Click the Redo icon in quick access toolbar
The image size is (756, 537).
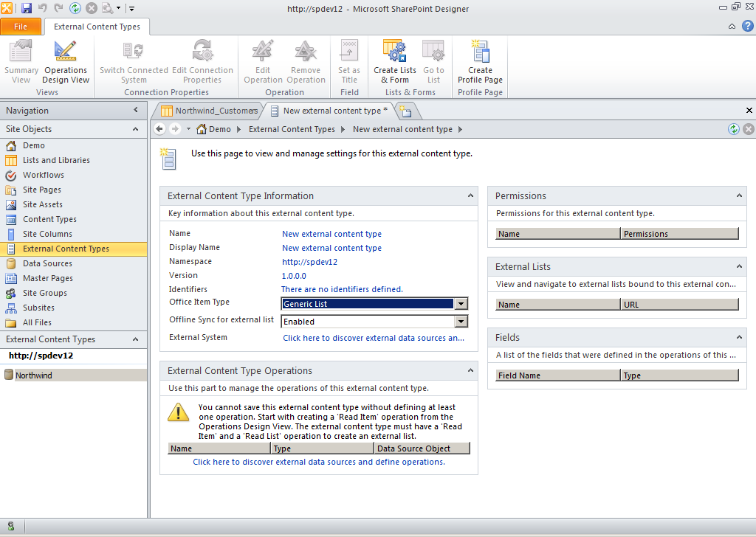tap(58, 8)
